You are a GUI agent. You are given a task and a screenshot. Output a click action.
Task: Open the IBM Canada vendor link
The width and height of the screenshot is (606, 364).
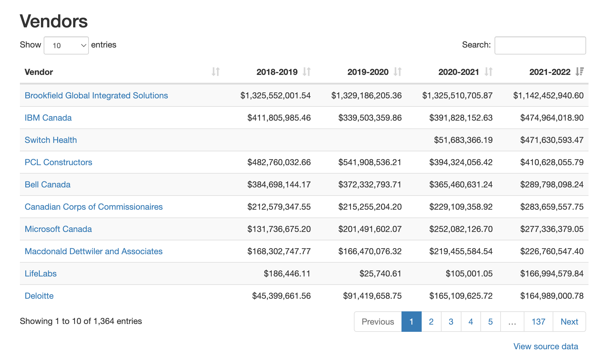pyautogui.click(x=48, y=118)
